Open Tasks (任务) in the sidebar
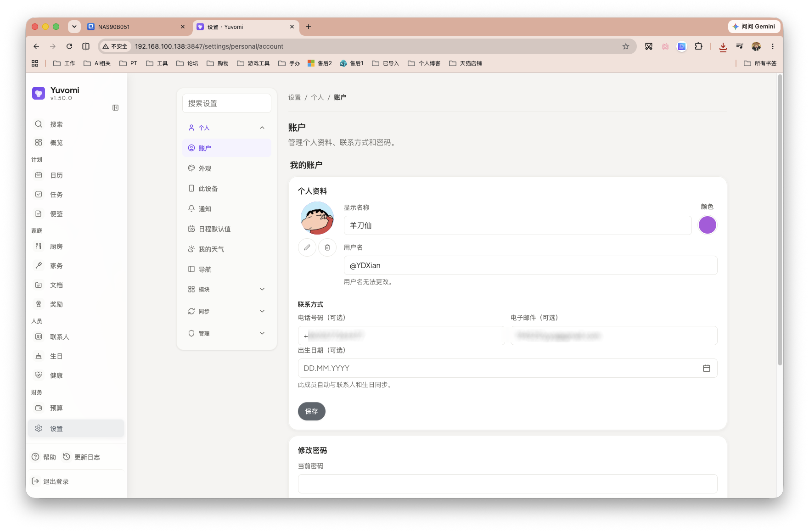The width and height of the screenshot is (809, 532). point(76,195)
